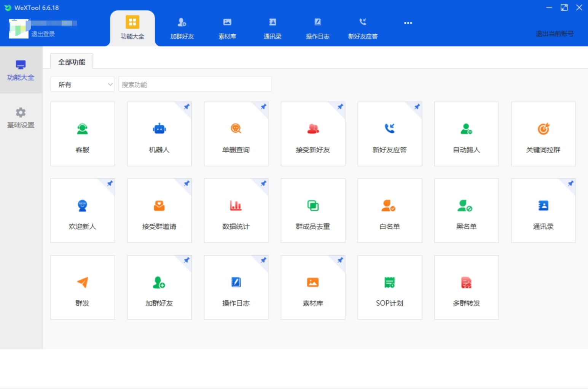Open 基础设置 in the left sidebar
The image size is (588, 389).
[21, 117]
